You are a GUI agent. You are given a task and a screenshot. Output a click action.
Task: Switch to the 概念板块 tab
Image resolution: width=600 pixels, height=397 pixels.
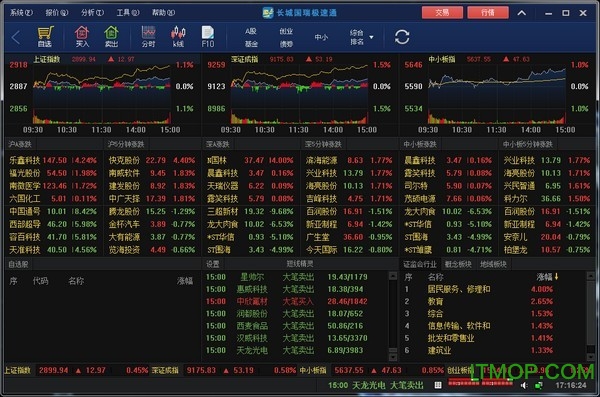[458, 264]
